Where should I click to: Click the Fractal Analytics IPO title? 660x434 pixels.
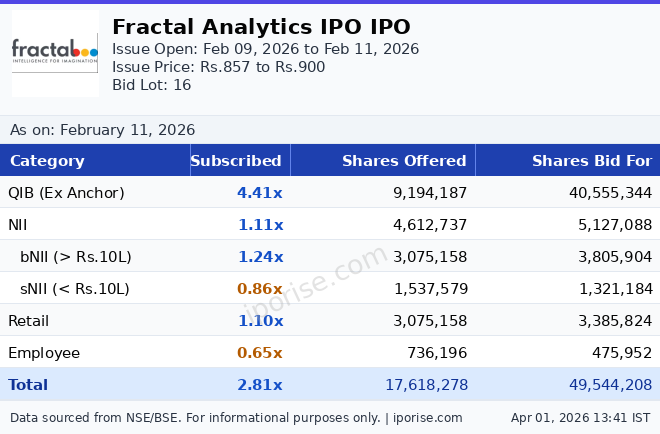tap(261, 27)
